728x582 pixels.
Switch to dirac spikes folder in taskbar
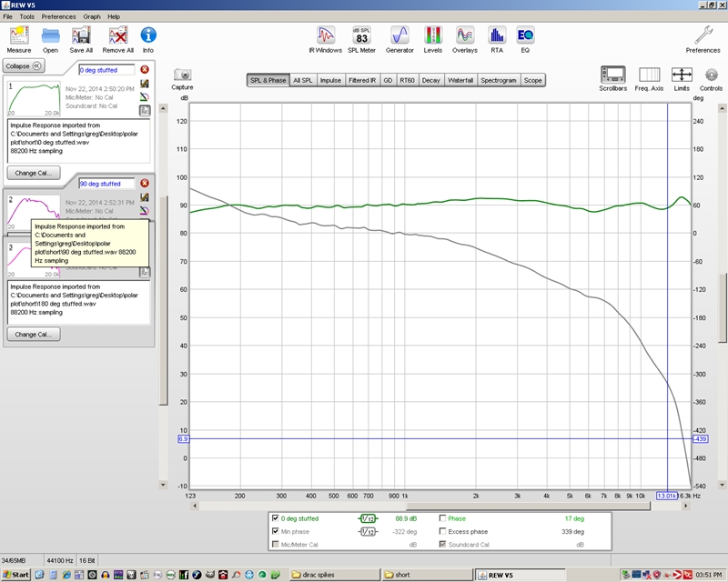coord(334,575)
